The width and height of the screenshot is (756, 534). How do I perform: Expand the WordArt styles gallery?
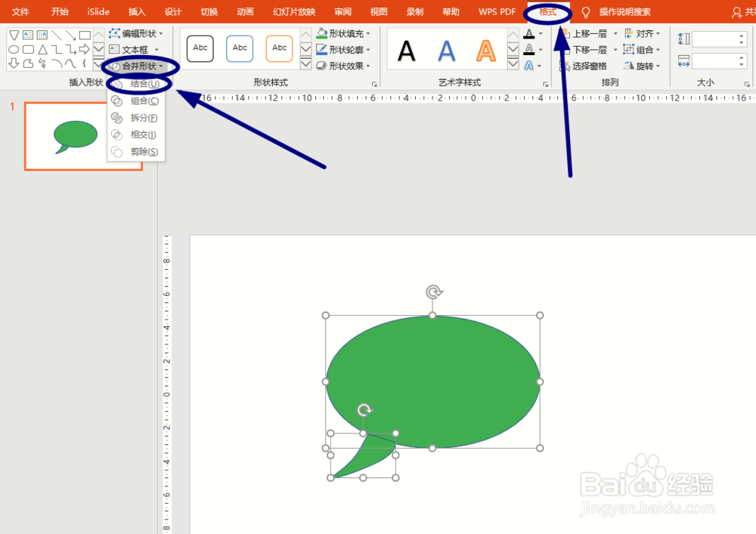click(513, 63)
